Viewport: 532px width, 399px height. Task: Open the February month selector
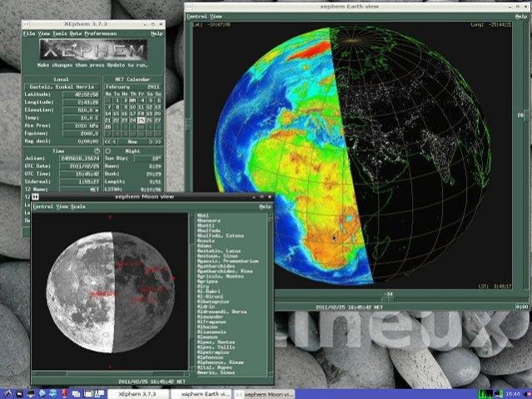point(118,86)
